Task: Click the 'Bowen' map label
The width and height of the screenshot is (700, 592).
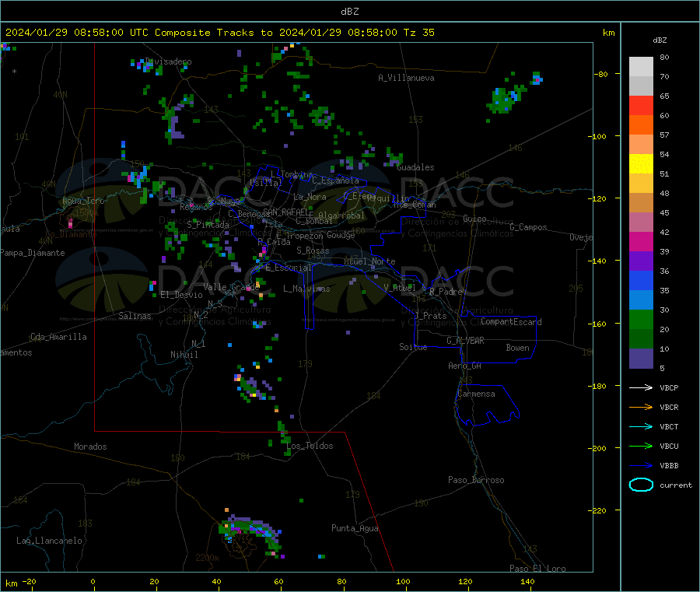Action: 517,348
